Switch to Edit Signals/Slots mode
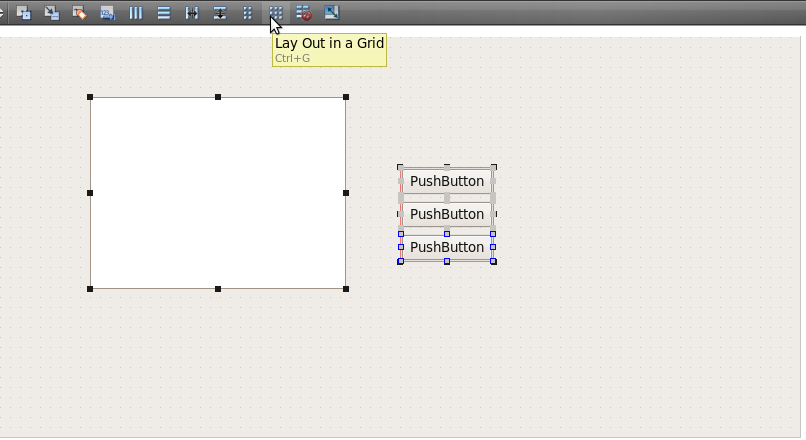This screenshot has width=806, height=440. (x=52, y=13)
